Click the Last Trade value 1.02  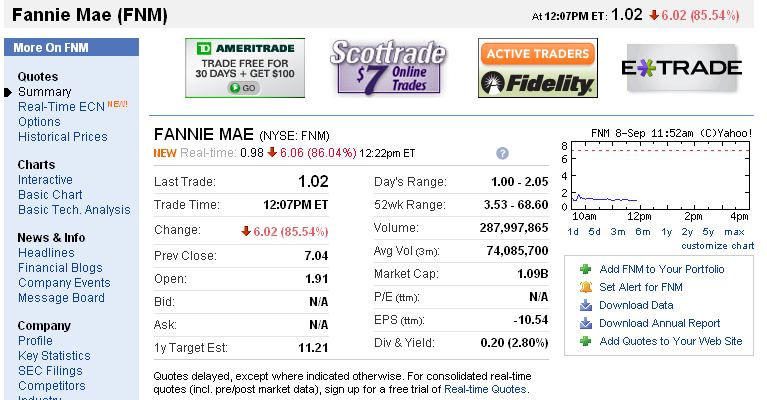(313, 181)
